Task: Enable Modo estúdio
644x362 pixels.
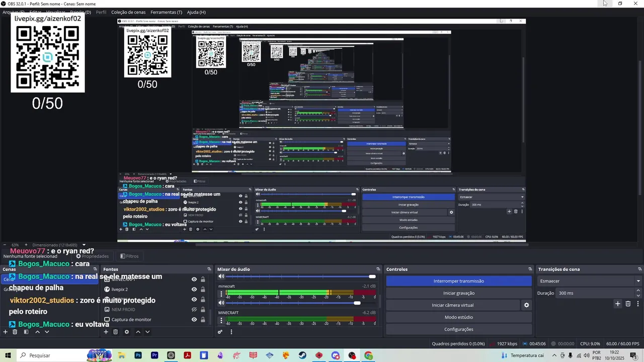Action: pos(459,317)
